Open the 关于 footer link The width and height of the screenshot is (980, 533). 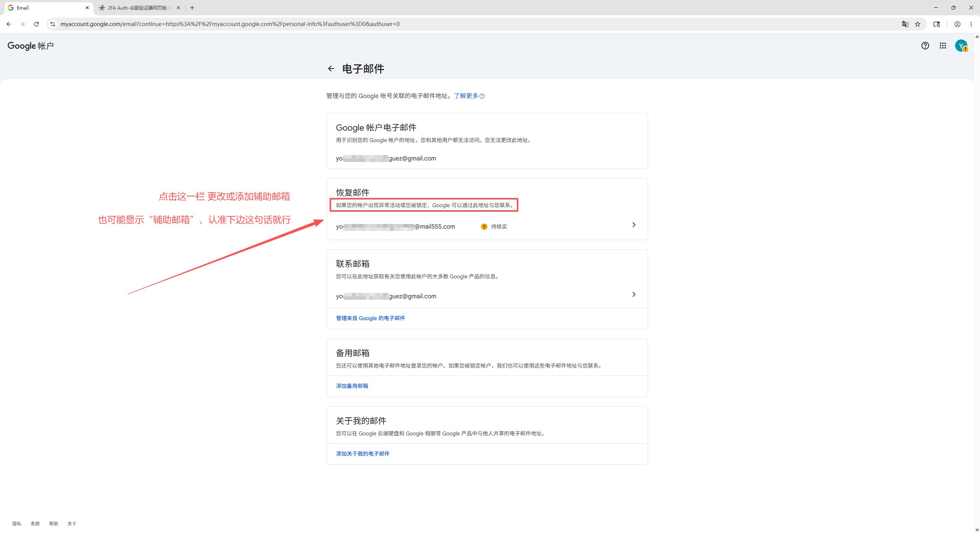coord(72,523)
